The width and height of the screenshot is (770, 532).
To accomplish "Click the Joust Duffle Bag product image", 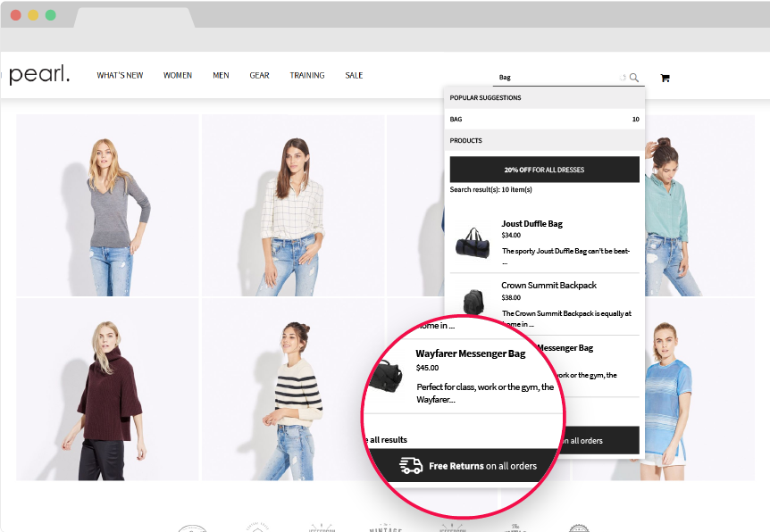I will tap(472, 243).
